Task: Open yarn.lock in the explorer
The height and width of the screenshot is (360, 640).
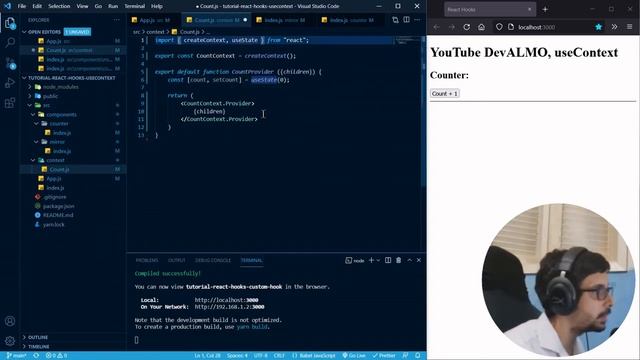Action: coord(53,224)
